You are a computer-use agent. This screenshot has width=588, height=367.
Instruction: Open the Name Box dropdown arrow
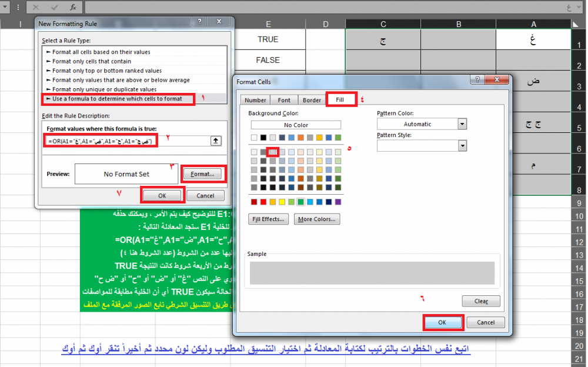tap(5, 7)
